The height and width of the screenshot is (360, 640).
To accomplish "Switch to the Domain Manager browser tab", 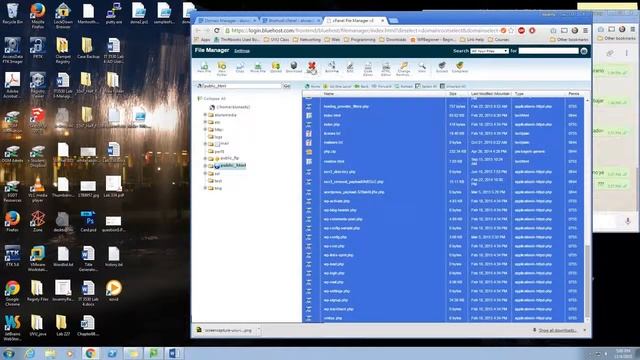I will pyautogui.click(x=227, y=20).
